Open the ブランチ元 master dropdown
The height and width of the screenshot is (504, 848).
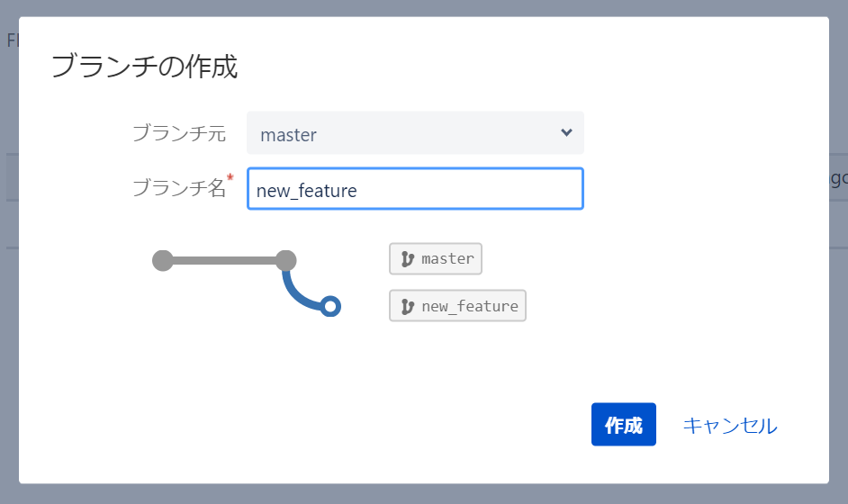click(x=415, y=133)
